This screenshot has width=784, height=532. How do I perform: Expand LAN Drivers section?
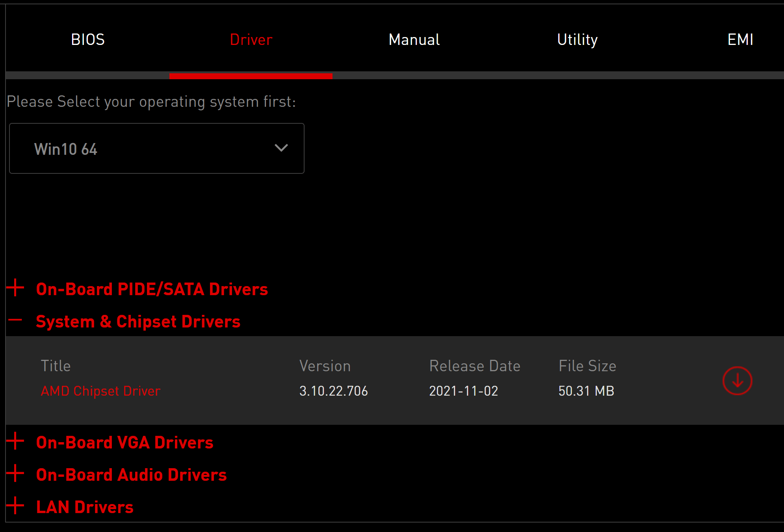[85, 507]
